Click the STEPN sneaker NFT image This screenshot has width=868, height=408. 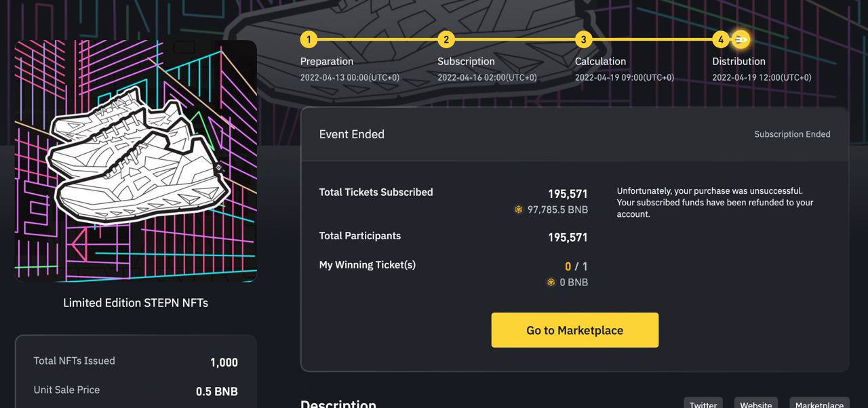click(x=136, y=161)
